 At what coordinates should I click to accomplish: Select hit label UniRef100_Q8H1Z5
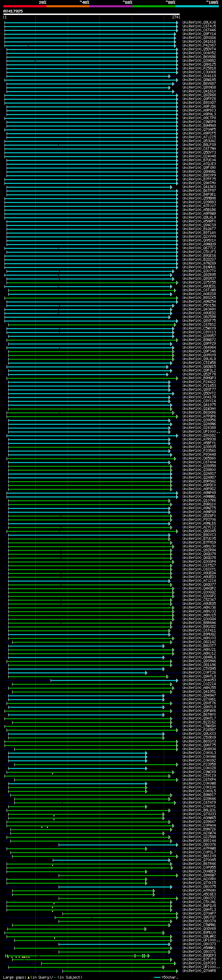click(x=199, y=64)
